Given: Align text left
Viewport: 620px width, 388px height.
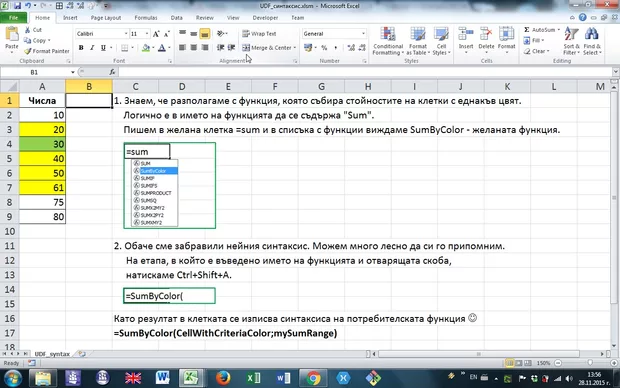Looking at the screenshot, I should pyautogui.click(x=182, y=47).
